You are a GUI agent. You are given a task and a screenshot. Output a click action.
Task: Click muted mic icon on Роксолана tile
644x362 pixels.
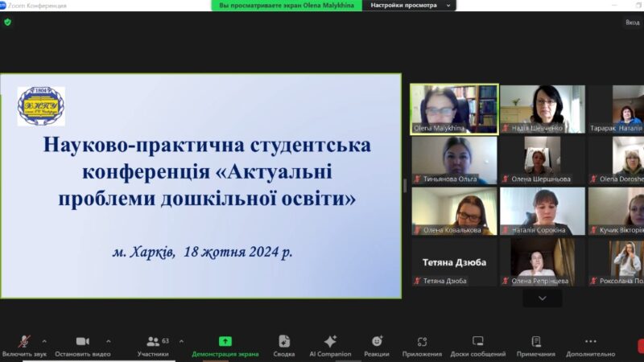593,281
